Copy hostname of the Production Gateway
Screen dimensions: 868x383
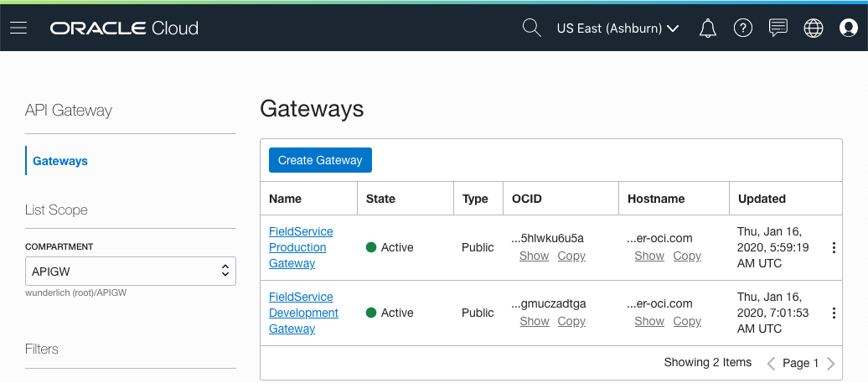tap(687, 256)
